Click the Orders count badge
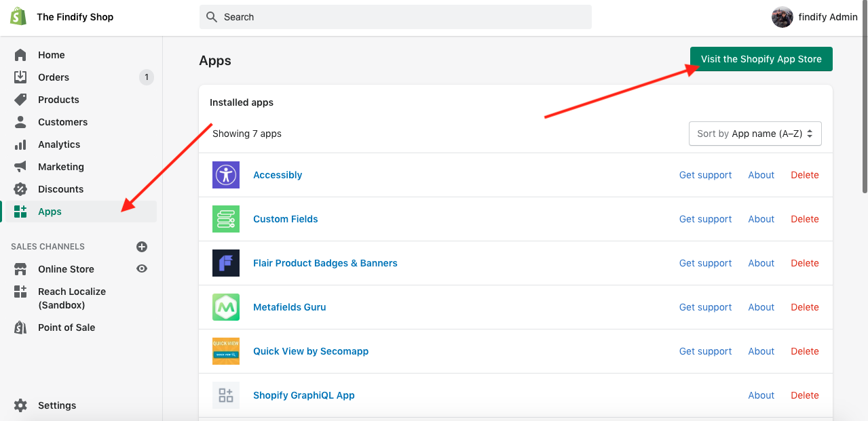The image size is (868, 421). pyautogui.click(x=146, y=77)
